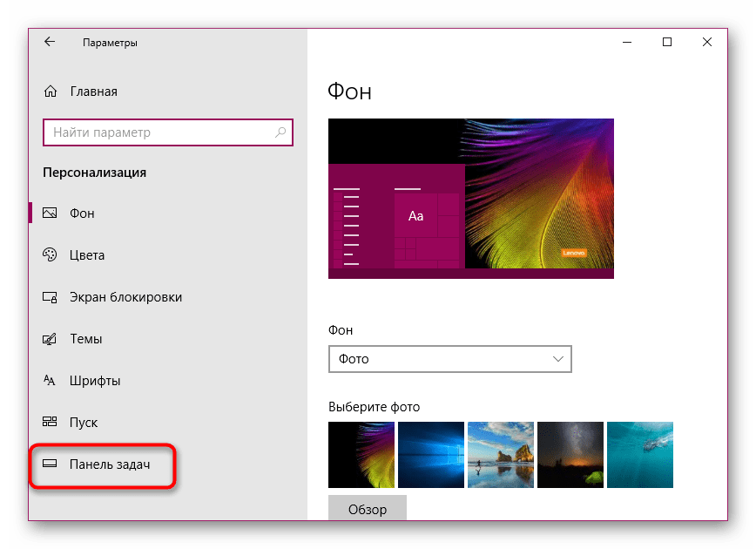This screenshot has width=756, height=549.
Task: Click the Themes brush icon
Action: click(x=50, y=339)
